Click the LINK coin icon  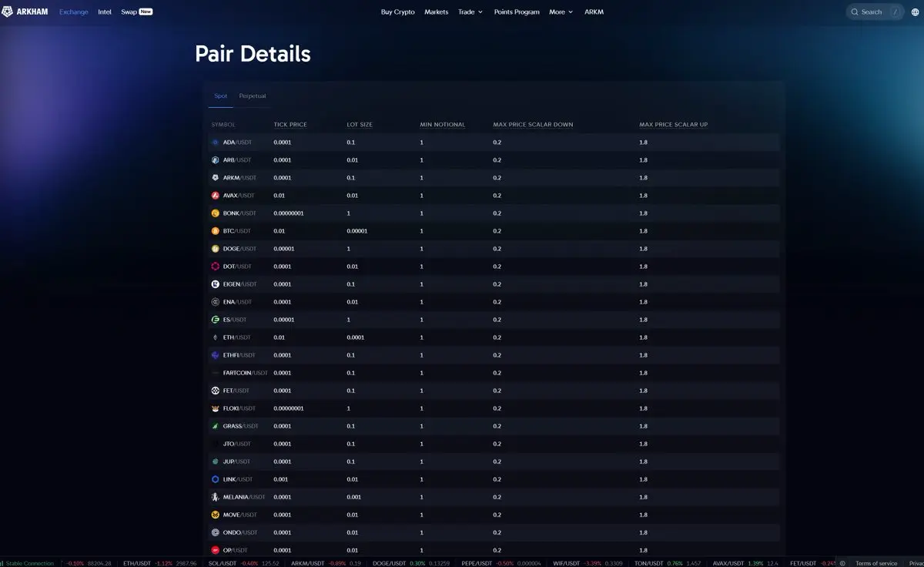(216, 479)
